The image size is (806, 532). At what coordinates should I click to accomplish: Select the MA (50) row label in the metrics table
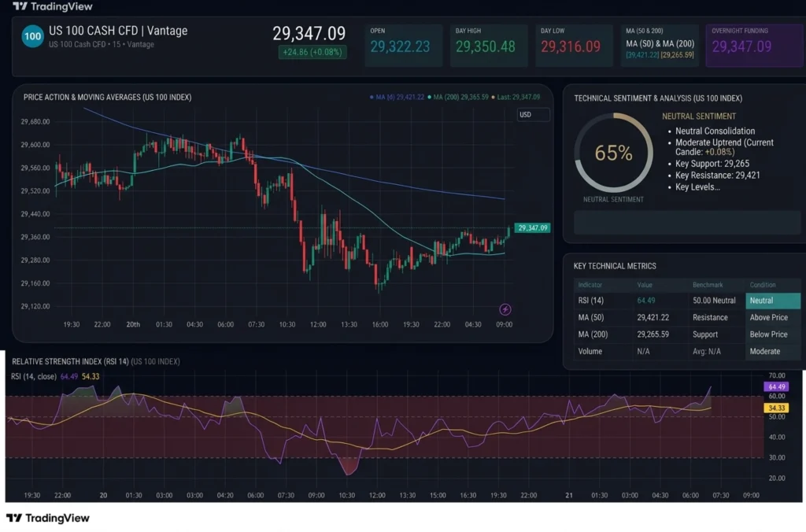point(591,318)
